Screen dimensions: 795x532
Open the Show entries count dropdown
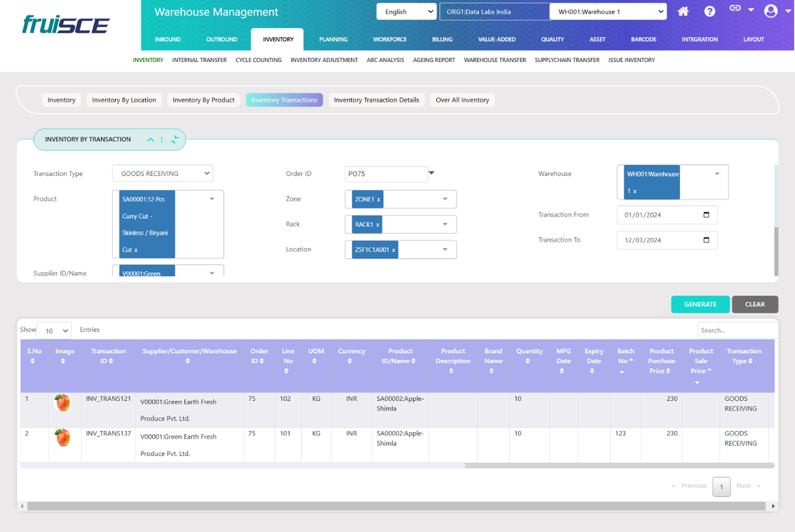pos(55,331)
